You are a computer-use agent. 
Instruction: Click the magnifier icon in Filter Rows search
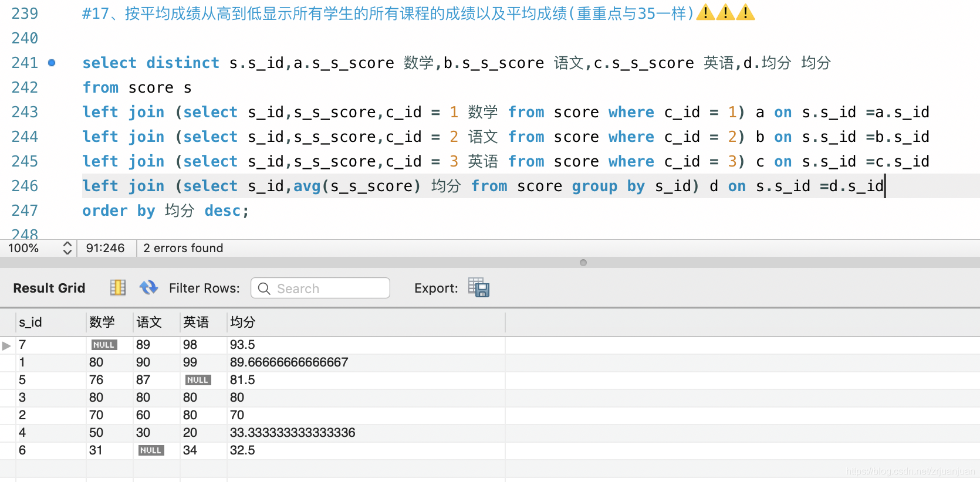264,288
